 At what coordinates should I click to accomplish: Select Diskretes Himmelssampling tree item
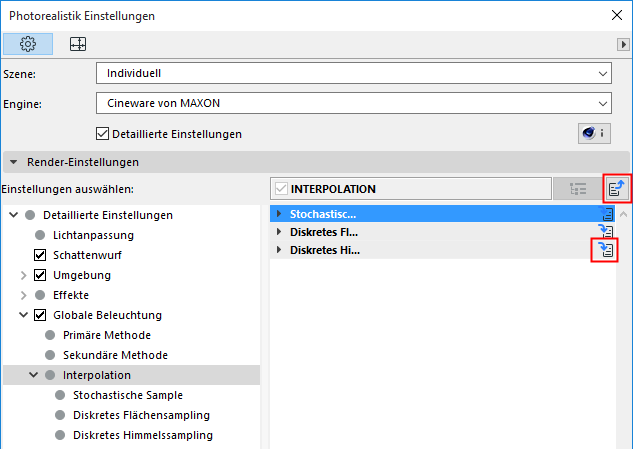(x=143, y=435)
